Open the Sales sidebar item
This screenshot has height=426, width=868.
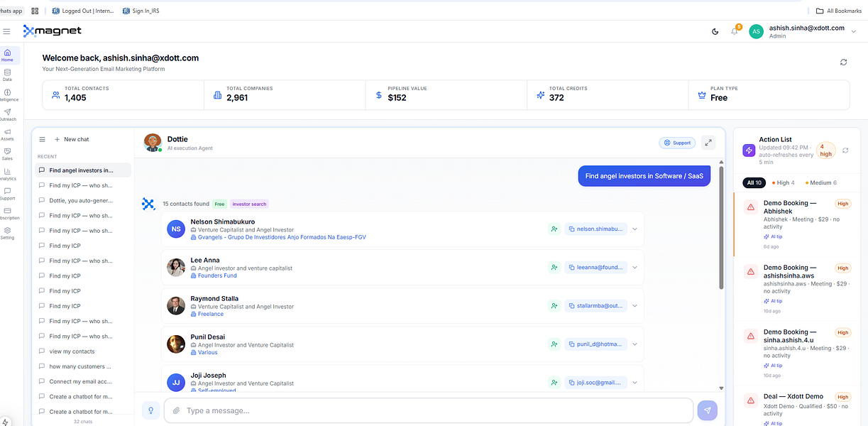point(7,154)
